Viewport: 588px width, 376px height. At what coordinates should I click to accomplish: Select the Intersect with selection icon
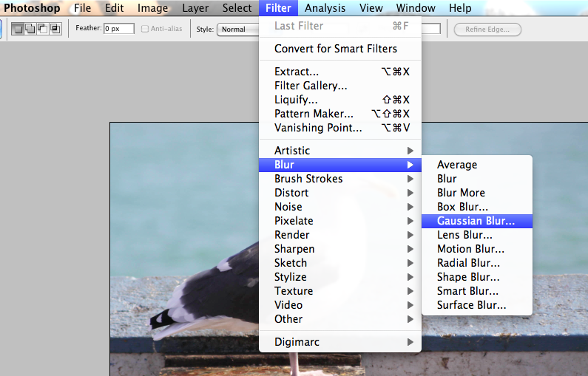(x=55, y=29)
